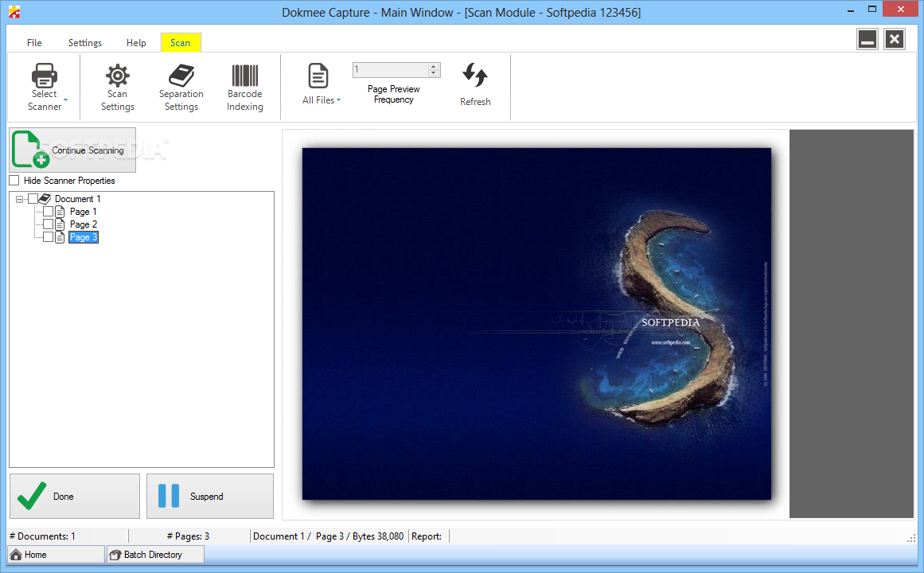Click the "# Documents: 1" status text
This screenshot has height=573, width=924.
point(42,536)
